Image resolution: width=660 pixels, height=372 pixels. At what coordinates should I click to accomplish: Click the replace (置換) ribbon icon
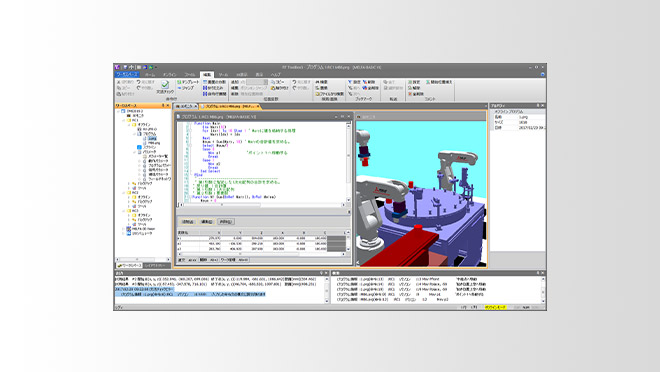[317, 88]
